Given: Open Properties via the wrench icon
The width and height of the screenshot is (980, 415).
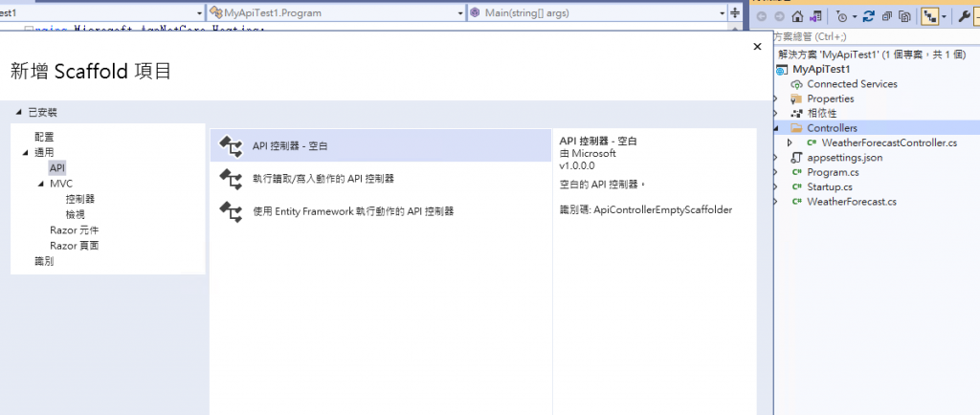Looking at the screenshot, I should click(964, 17).
